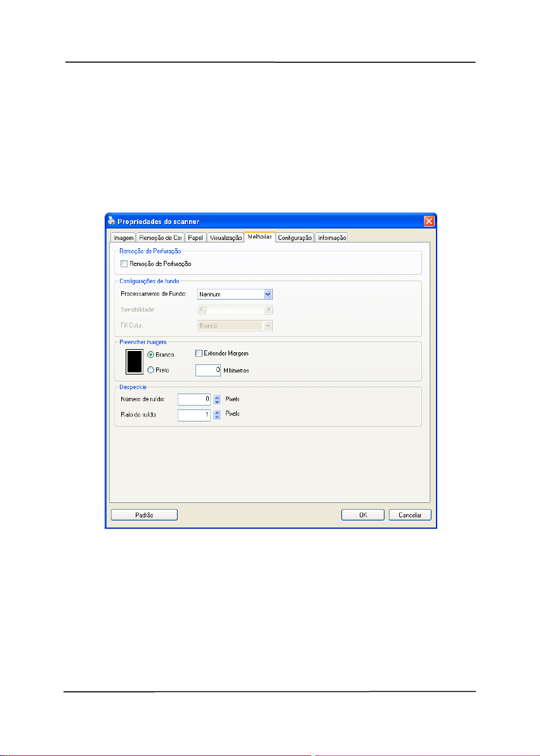Increase Raio do ruído with up arrow
This screenshot has width=540, height=756.
(217, 412)
